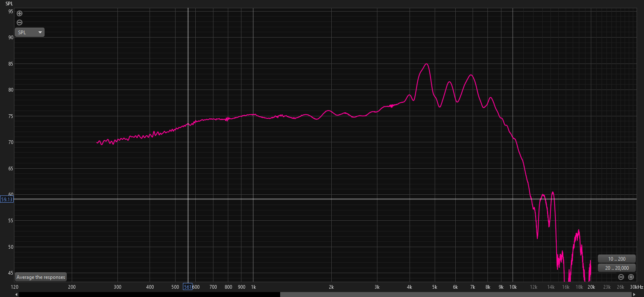
Task: Click the scrollbar left arrow
Action: pyautogui.click(x=16, y=294)
